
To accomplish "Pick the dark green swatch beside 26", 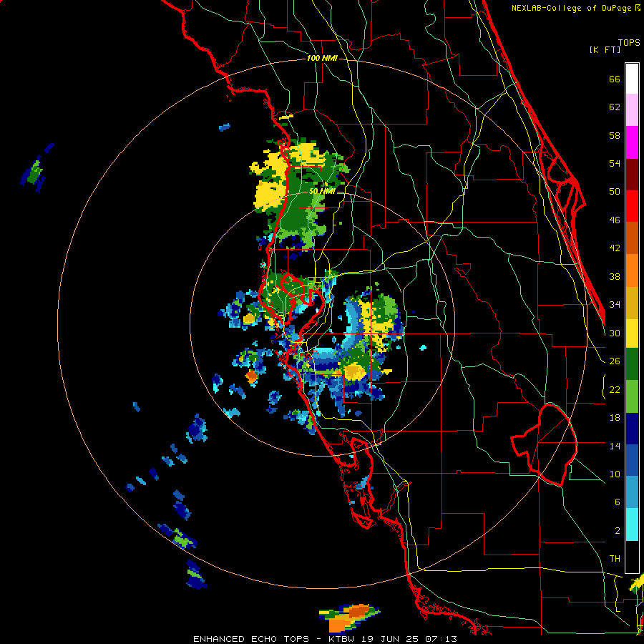I will click(x=632, y=364).
